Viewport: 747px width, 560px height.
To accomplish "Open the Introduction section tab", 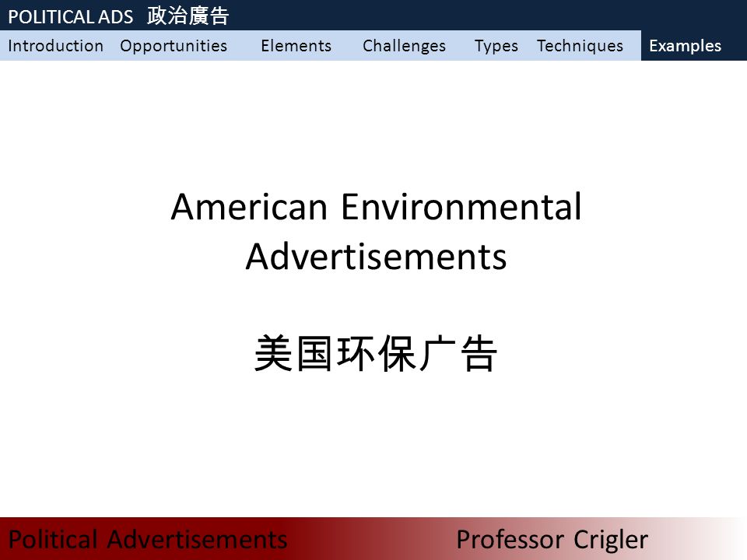I will click(56, 46).
